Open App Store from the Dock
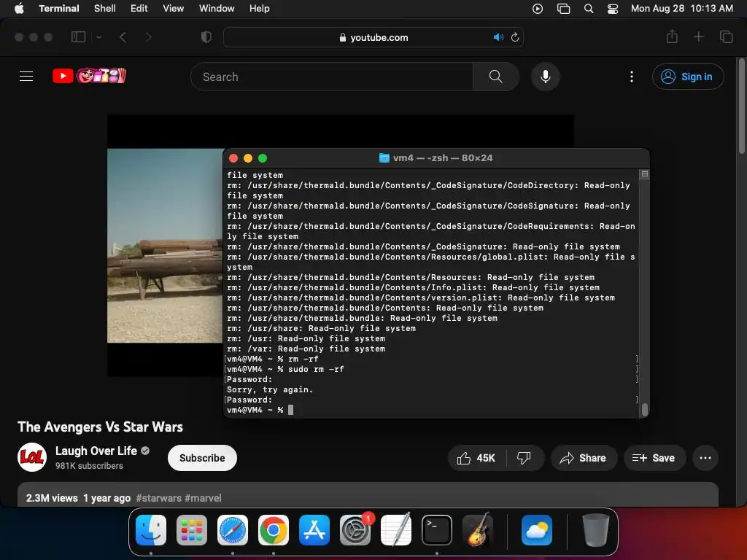This screenshot has width=747, height=560. point(314,530)
